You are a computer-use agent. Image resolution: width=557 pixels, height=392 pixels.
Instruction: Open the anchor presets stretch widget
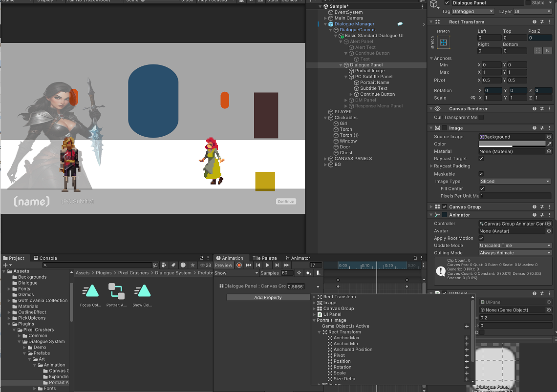click(443, 43)
